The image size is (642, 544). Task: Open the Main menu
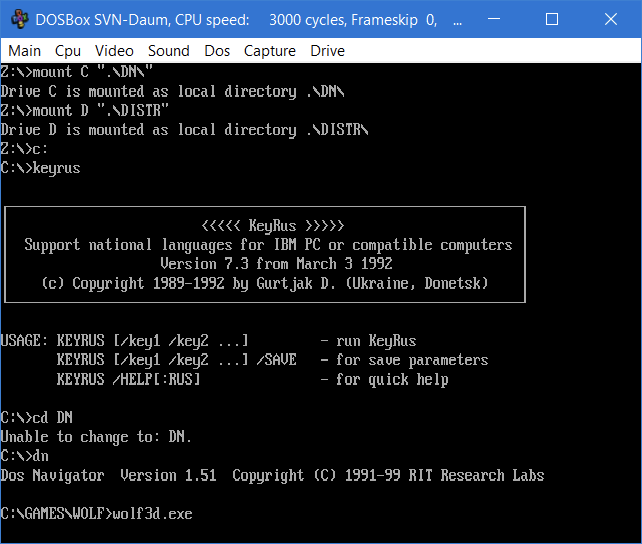pyautogui.click(x=25, y=51)
